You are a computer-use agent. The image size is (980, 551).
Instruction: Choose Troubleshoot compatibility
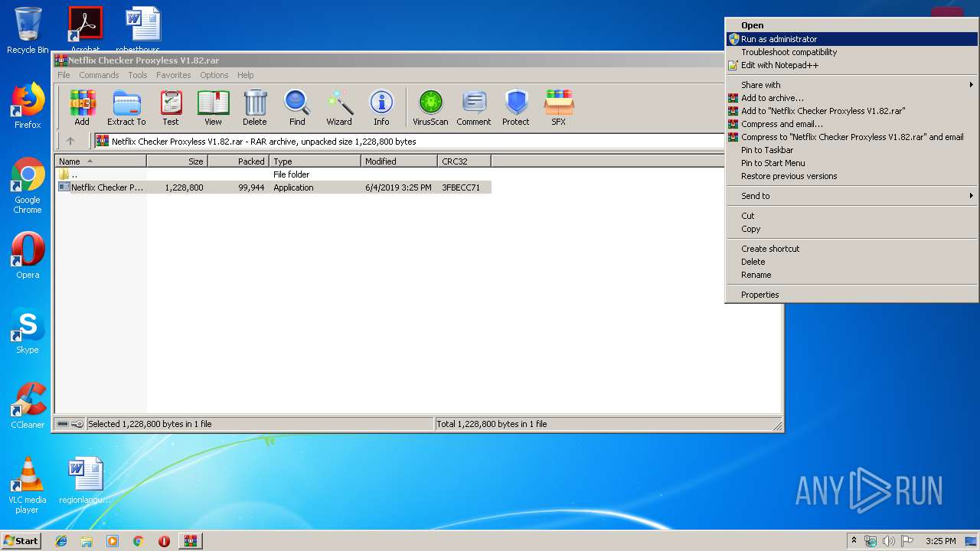pos(851,52)
